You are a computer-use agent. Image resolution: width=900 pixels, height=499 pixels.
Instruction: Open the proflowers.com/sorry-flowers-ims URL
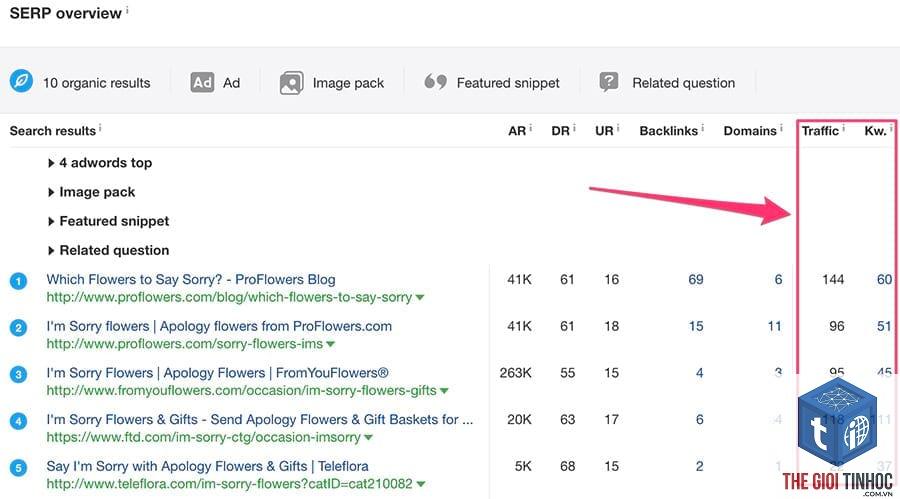coord(185,344)
